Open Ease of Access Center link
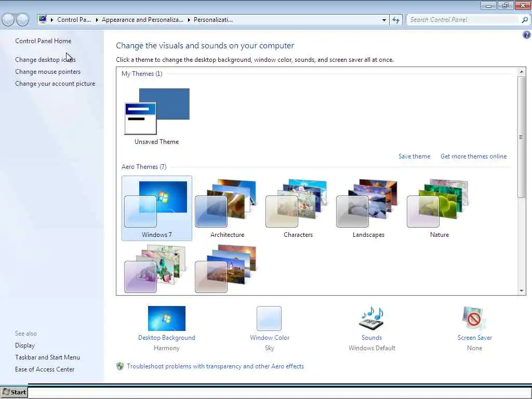The image size is (532, 399). click(45, 369)
